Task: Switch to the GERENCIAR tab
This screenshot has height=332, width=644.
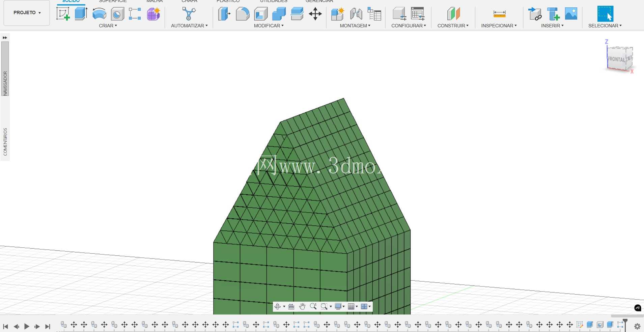Action: [319, 1]
